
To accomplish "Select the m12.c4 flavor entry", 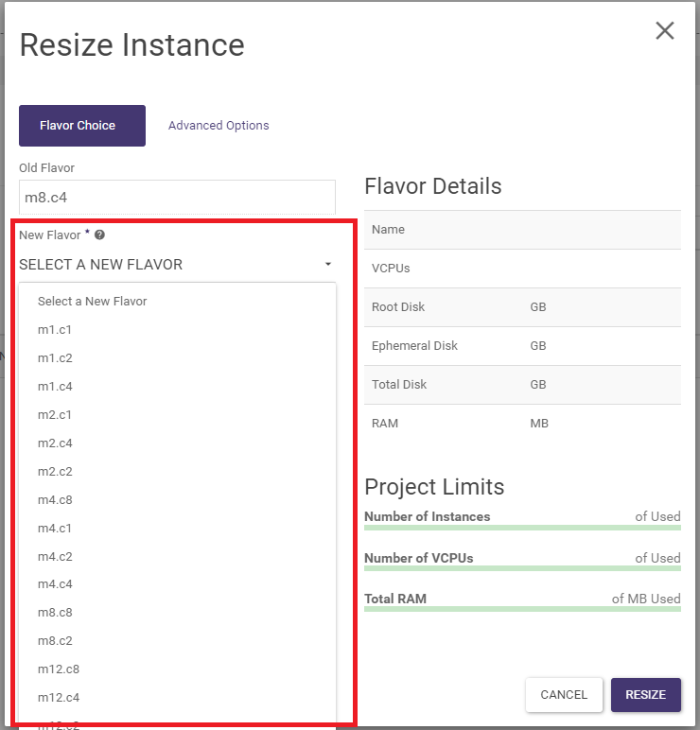I will pos(59,698).
